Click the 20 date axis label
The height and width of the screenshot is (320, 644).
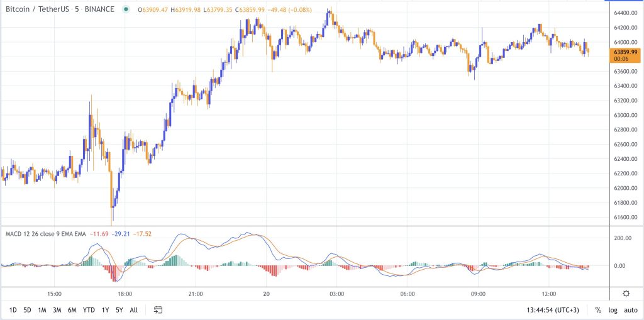point(266,294)
